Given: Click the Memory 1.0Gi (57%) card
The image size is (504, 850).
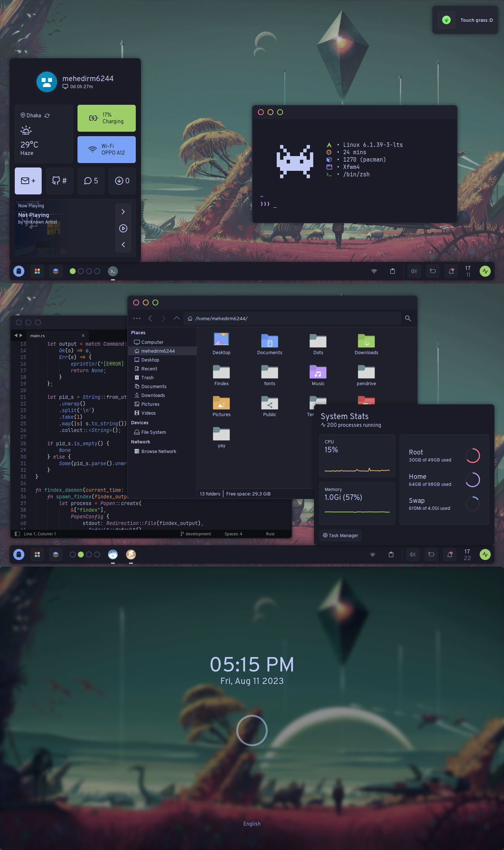Looking at the screenshot, I should coord(357,503).
